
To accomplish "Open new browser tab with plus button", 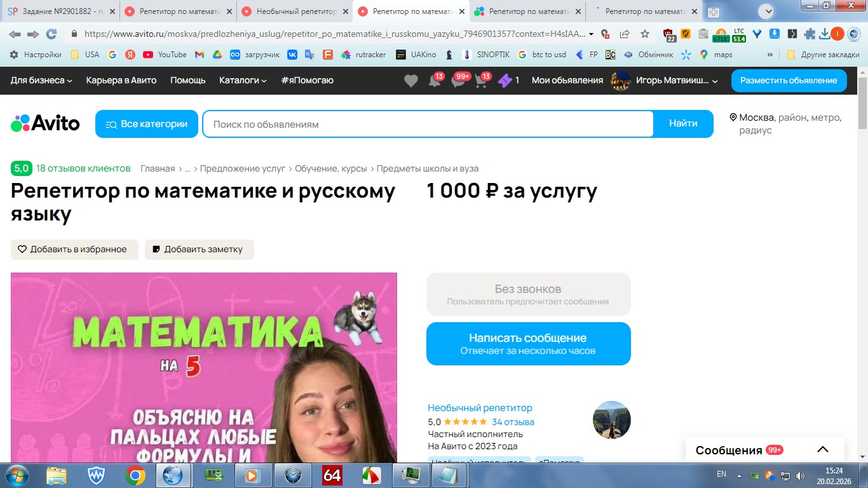I will [714, 12].
